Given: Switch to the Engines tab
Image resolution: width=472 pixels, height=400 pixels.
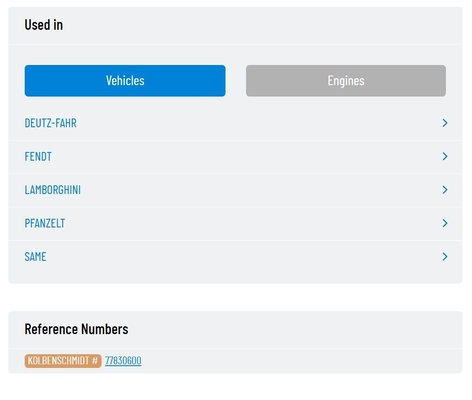Looking at the screenshot, I should coord(346,81).
